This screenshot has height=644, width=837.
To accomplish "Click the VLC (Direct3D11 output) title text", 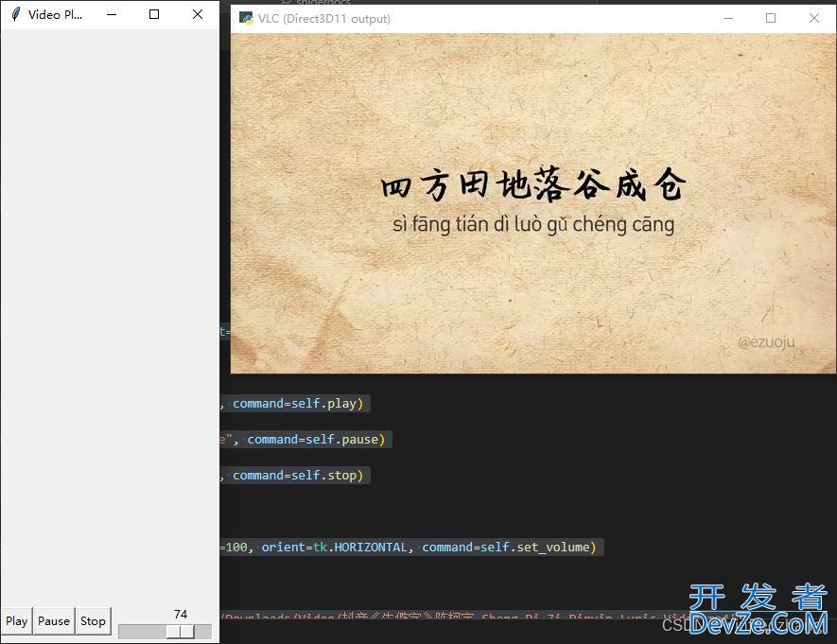I will 324,19.
